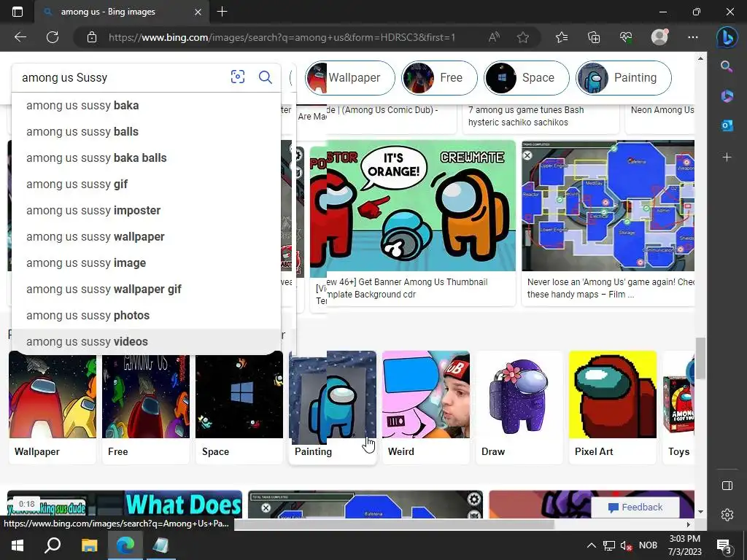Click the Feedback button

[x=635, y=507]
